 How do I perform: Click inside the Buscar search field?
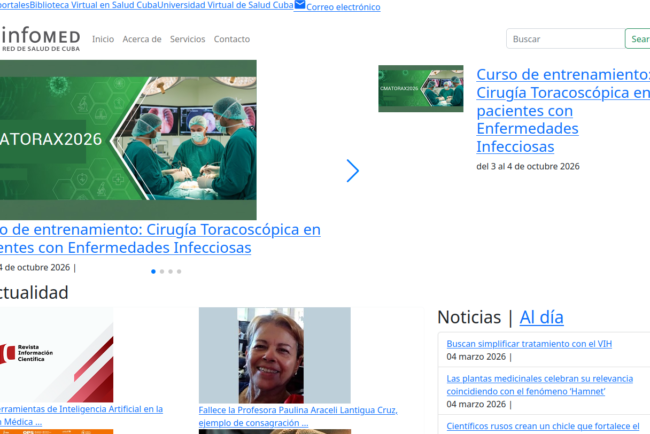point(565,39)
